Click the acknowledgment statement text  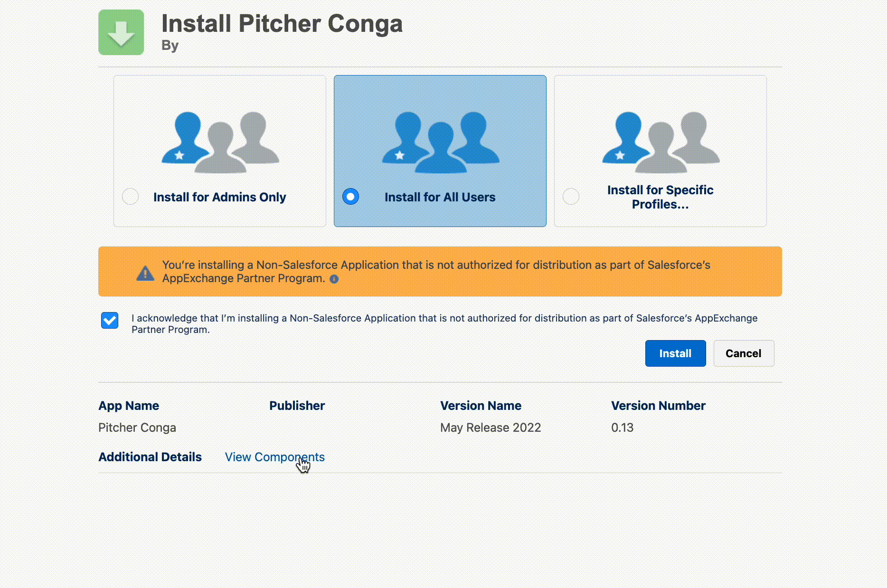point(444,323)
